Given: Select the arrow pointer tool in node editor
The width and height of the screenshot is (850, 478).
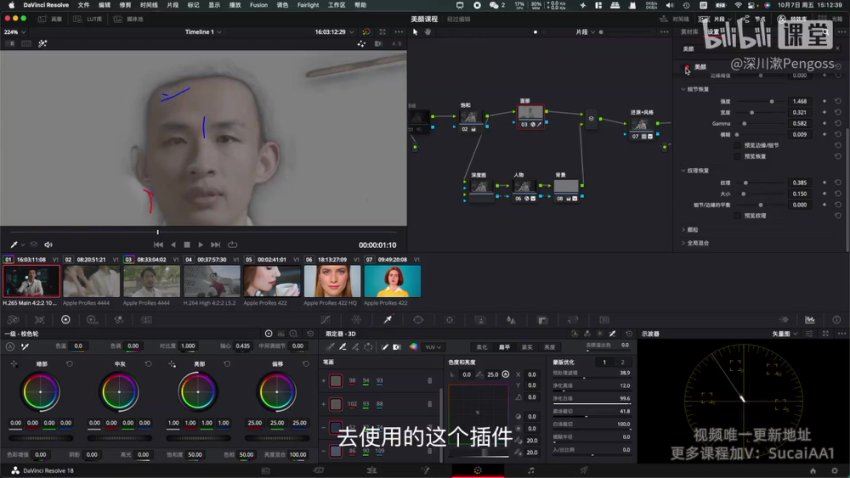Looking at the screenshot, I should pyautogui.click(x=415, y=32).
